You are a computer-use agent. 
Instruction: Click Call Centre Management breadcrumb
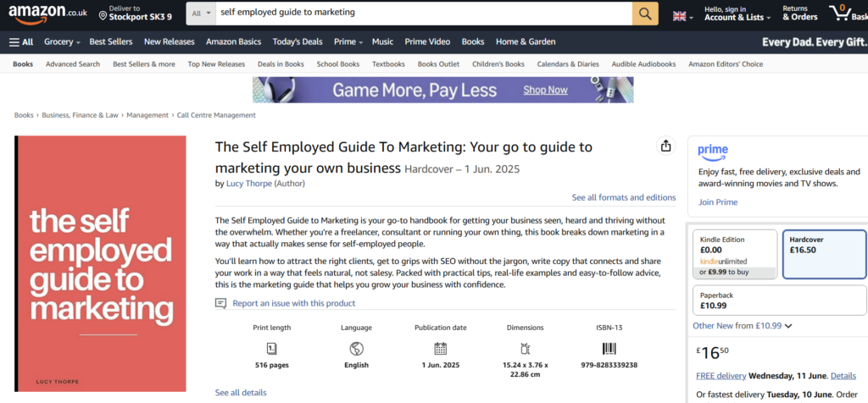pyautogui.click(x=216, y=115)
